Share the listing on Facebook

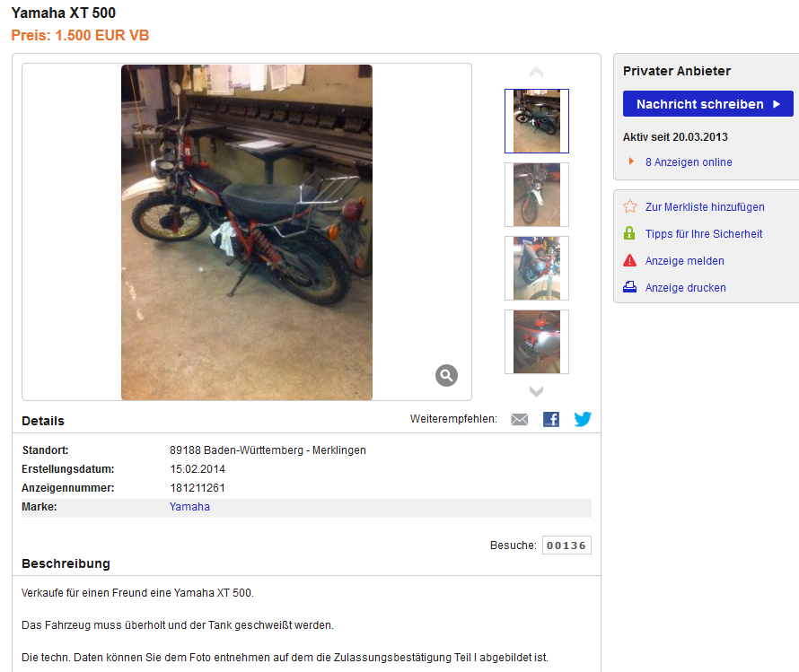pyautogui.click(x=551, y=419)
